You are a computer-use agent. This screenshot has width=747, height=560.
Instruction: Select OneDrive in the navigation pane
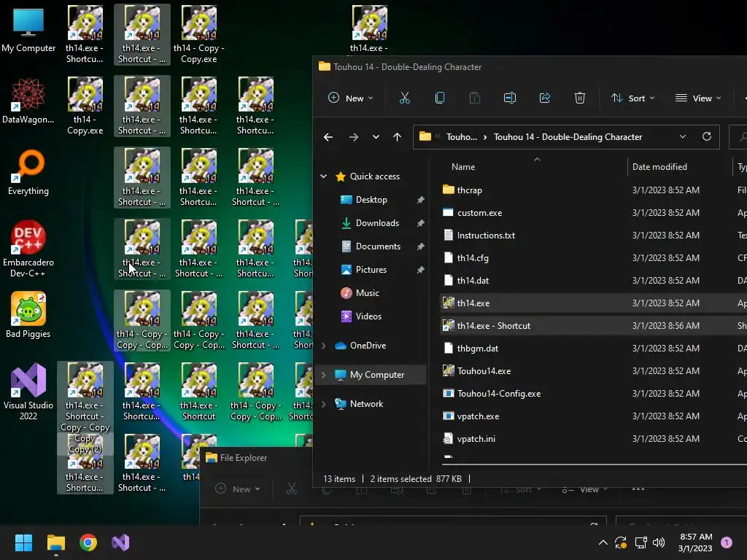tap(368, 346)
